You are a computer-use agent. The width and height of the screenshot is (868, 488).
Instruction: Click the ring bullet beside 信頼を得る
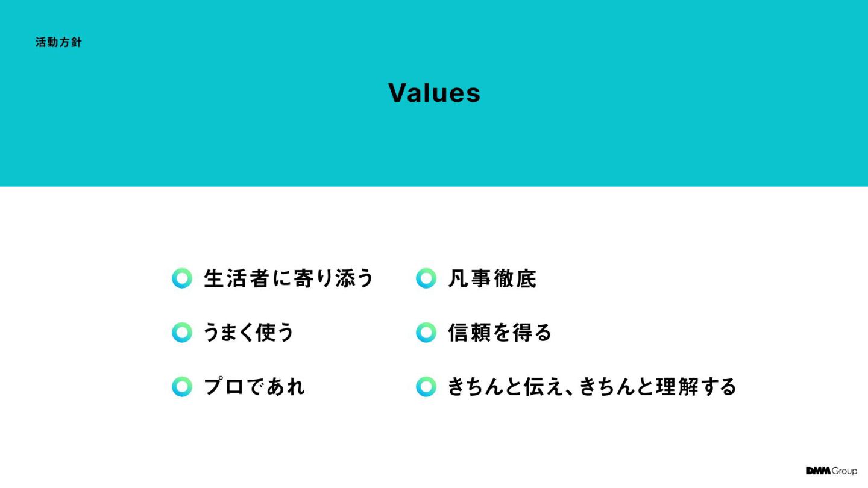(426, 332)
